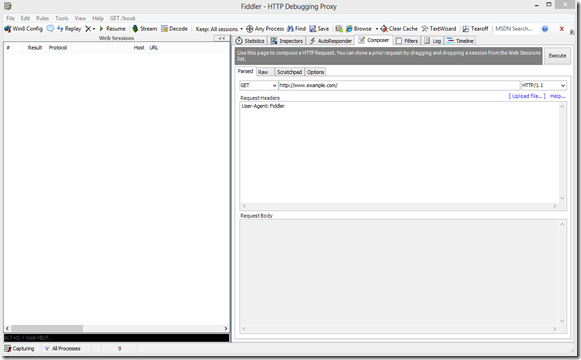581x360 pixels.
Task: Toggle Capturing in the status bar
Action: pyautogui.click(x=19, y=349)
